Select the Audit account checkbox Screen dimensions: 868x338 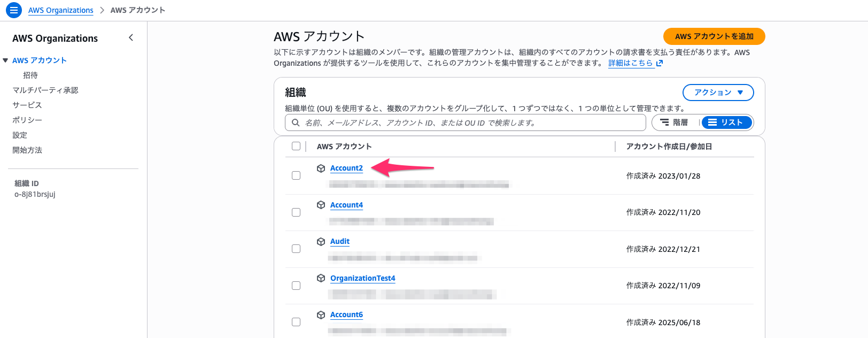pyautogui.click(x=296, y=248)
